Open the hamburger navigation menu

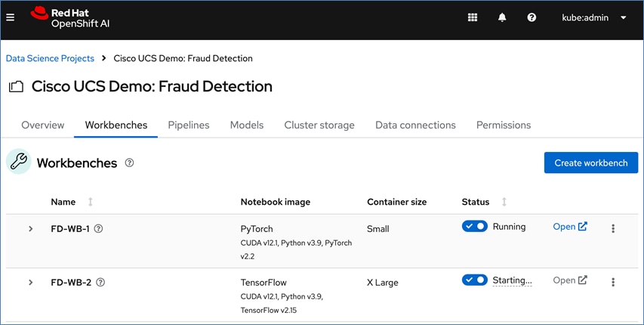[x=11, y=17]
